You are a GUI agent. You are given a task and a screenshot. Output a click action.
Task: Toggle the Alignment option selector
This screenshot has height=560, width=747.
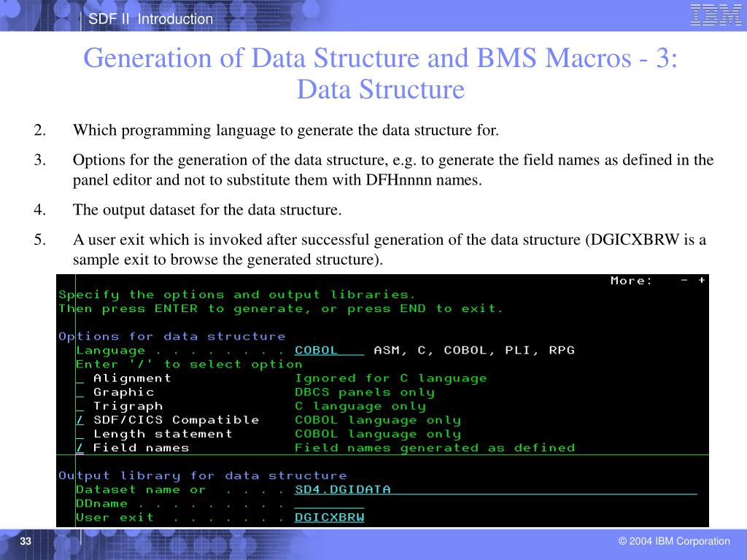click(80, 378)
